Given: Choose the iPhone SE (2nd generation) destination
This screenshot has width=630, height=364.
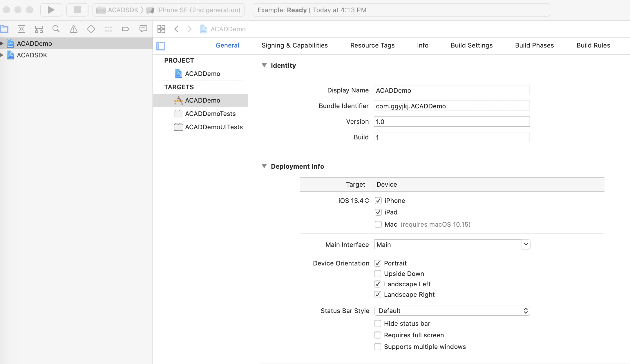Looking at the screenshot, I should tap(193, 10).
